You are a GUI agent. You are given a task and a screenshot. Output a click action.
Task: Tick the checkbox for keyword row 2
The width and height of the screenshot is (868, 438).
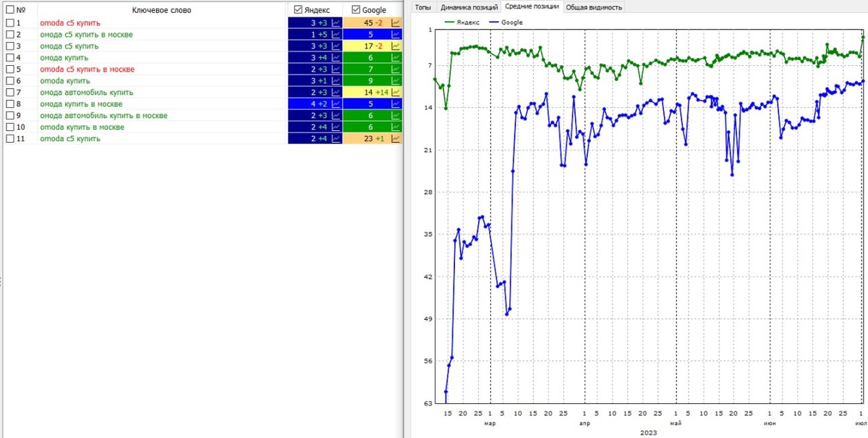(x=10, y=35)
